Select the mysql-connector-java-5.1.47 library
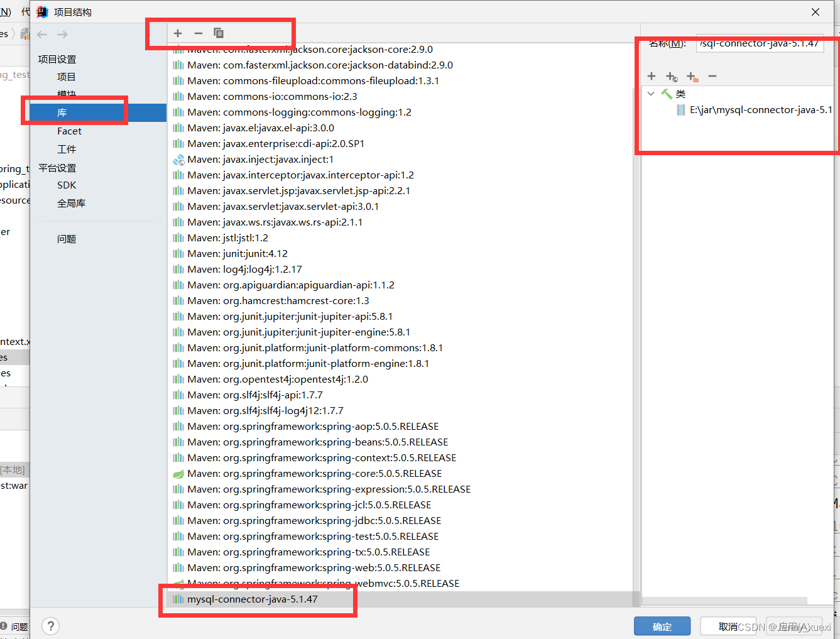The height and width of the screenshot is (639, 840). pyautogui.click(x=400, y=599)
